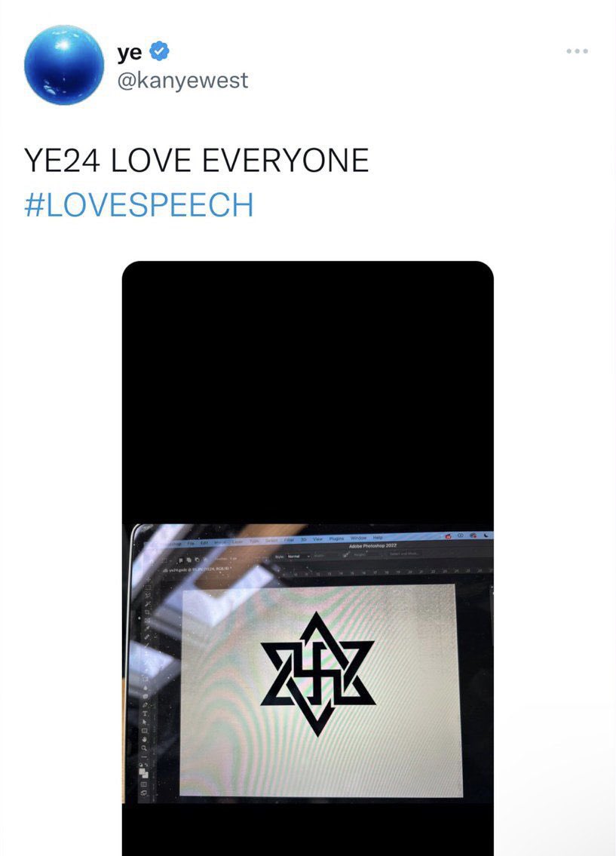Open the Plugins menu
Screen dimensions: 616x856
click(x=336, y=538)
